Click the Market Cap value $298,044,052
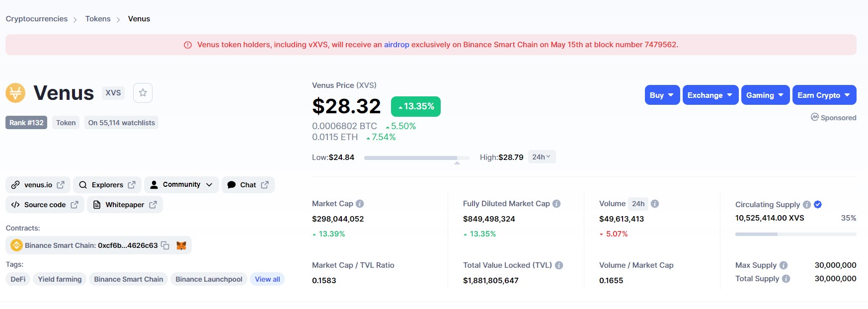Screen dimensions: 868x309 tap(338, 219)
